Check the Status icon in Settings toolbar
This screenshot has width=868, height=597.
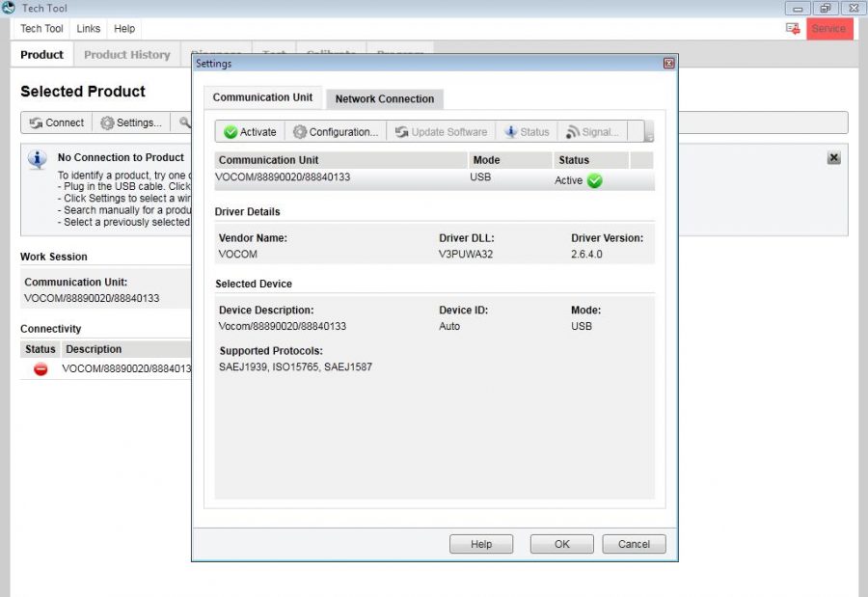coord(526,132)
